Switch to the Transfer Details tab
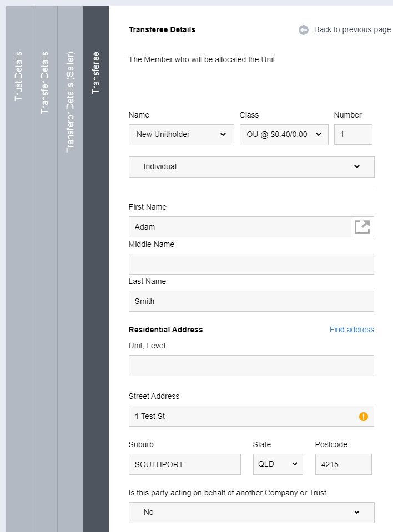The height and width of the screenshot is (532, 393). pyautogui.click(x=44, y=78)
